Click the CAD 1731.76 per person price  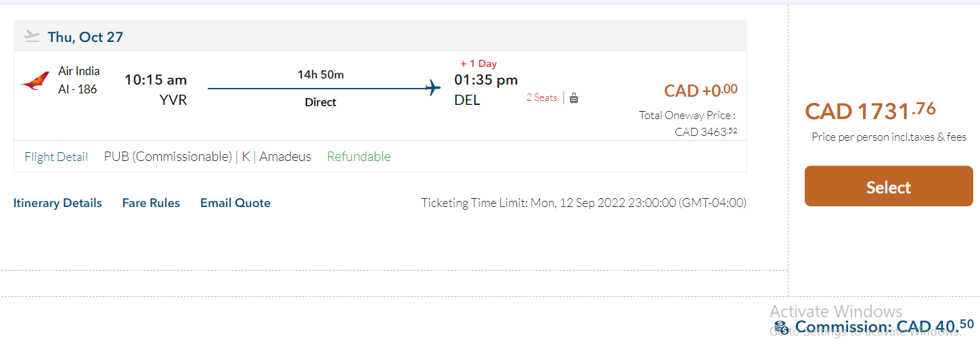870,111
